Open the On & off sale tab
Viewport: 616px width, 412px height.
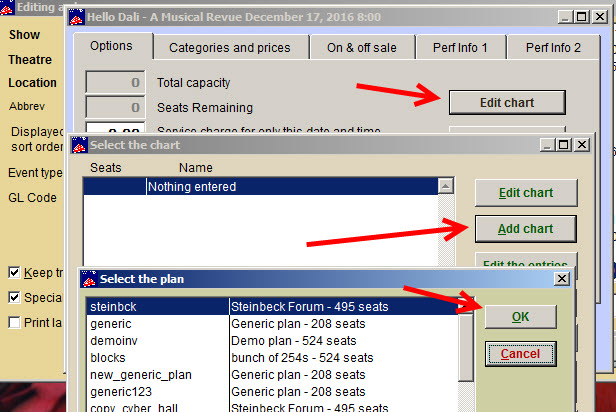[362, 48]
